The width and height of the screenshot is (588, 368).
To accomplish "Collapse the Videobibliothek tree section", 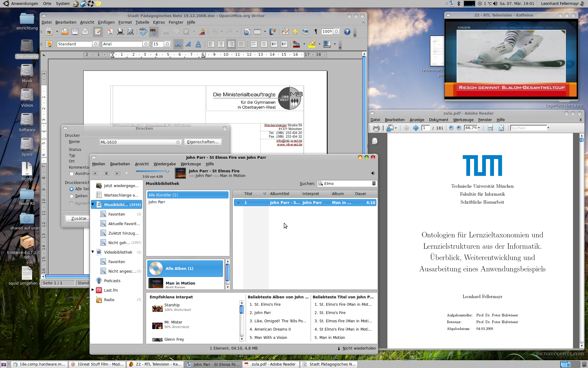I will coord(93,252).
